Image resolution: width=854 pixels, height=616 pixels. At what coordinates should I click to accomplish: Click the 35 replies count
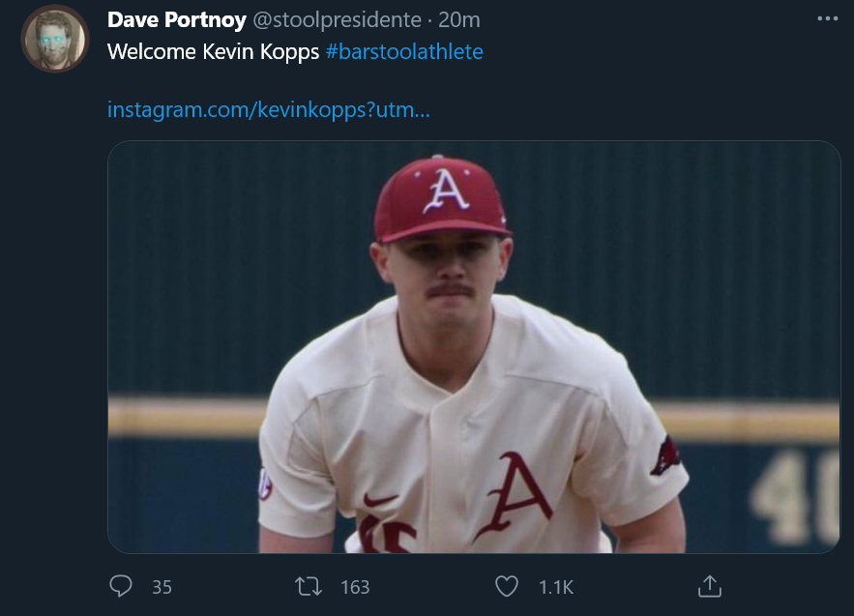click(162, 587)
